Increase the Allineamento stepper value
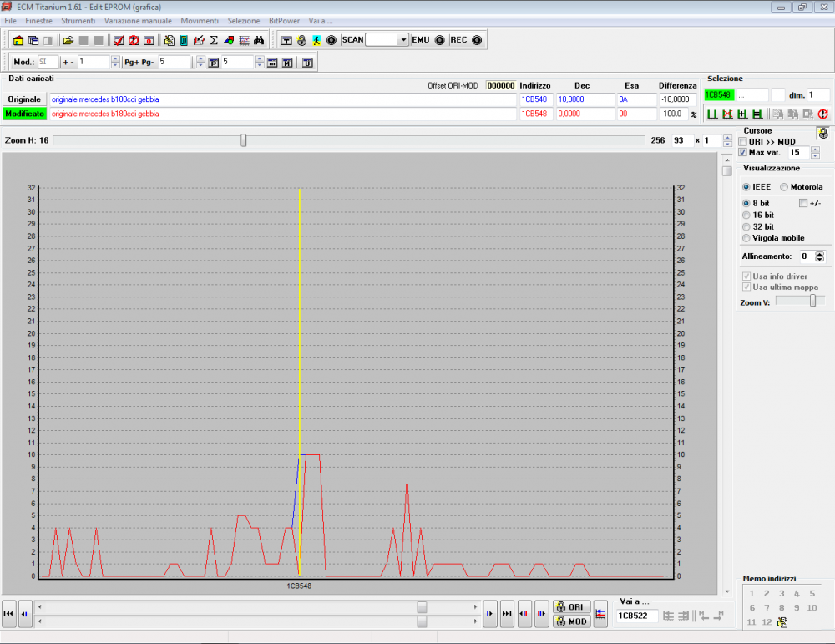 pos(820,254)
